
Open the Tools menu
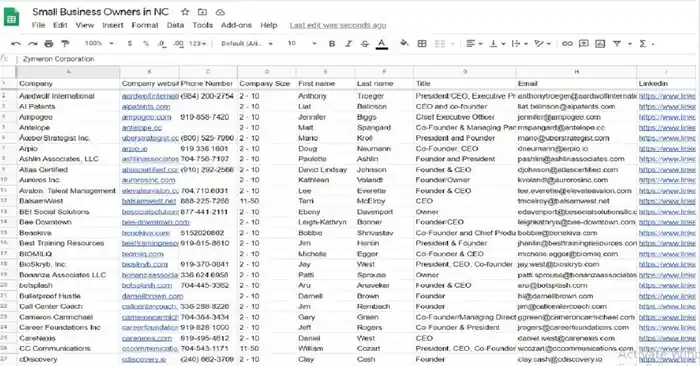pyautogui.click(x=202, y=25)
